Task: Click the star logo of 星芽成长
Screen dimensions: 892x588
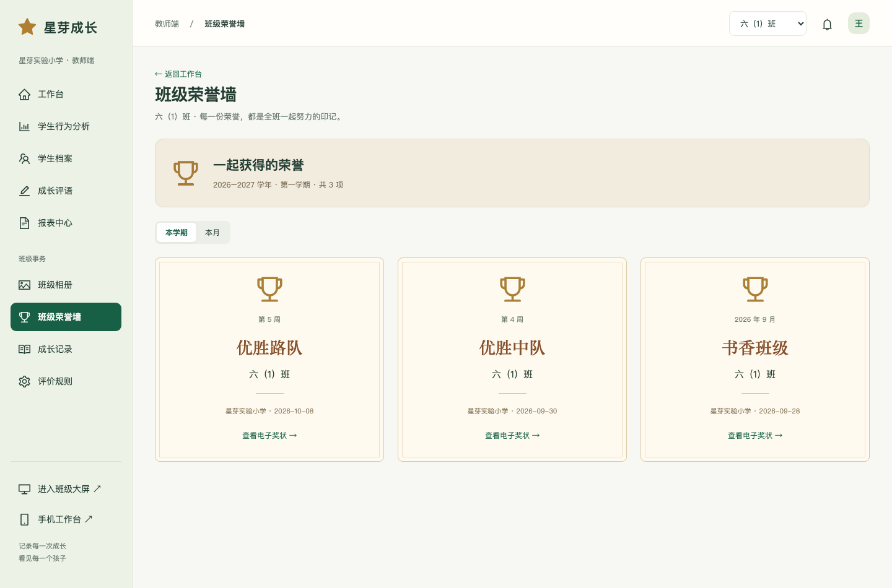Action: coord(27,27)
